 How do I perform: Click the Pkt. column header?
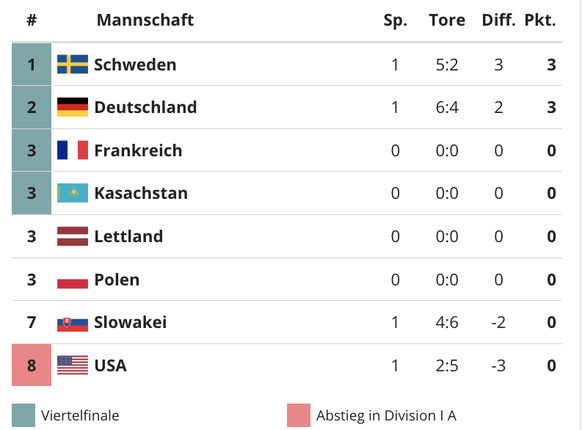click(540, 20)
